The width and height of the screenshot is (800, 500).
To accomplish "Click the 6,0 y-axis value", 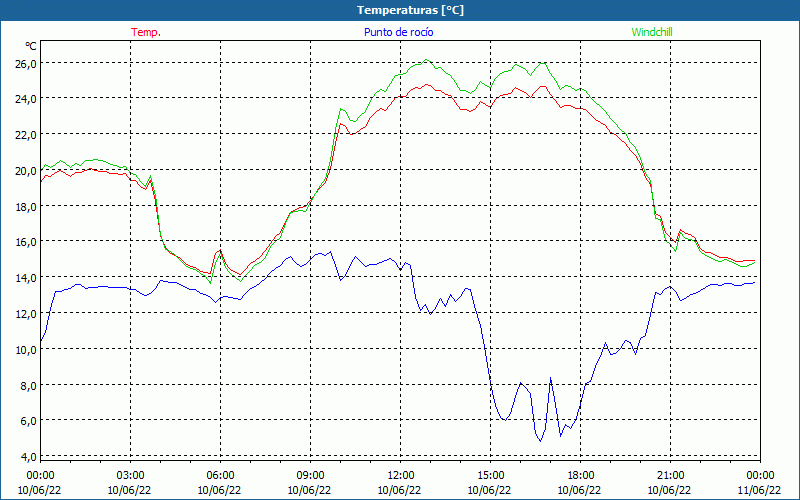I will pyautogui.click(x=28, y=420).
